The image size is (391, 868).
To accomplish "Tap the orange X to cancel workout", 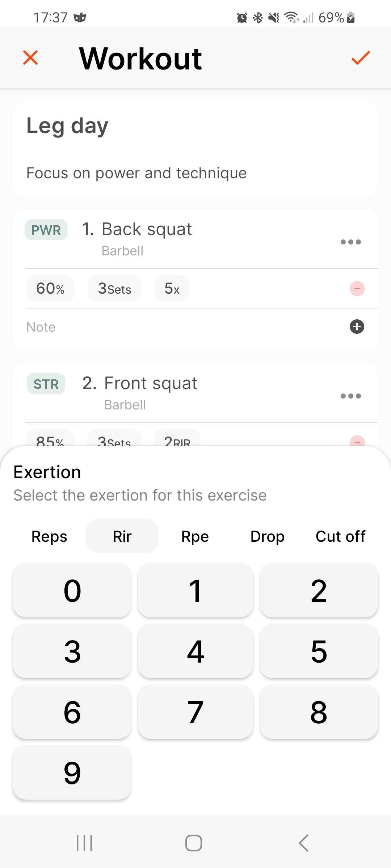I will click(30, 58).
